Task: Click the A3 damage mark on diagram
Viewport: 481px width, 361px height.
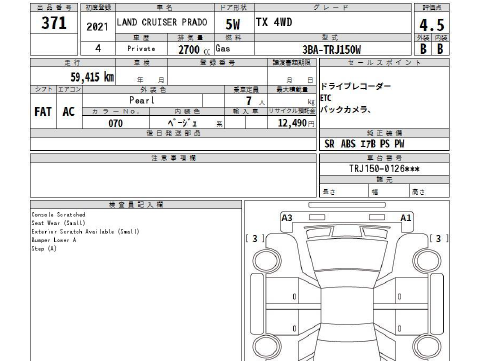Action: (287, 218)
